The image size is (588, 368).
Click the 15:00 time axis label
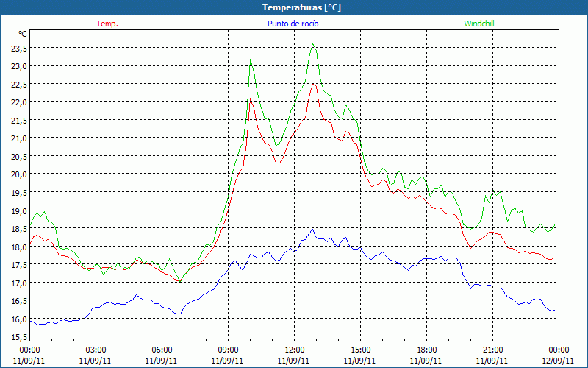360,350
